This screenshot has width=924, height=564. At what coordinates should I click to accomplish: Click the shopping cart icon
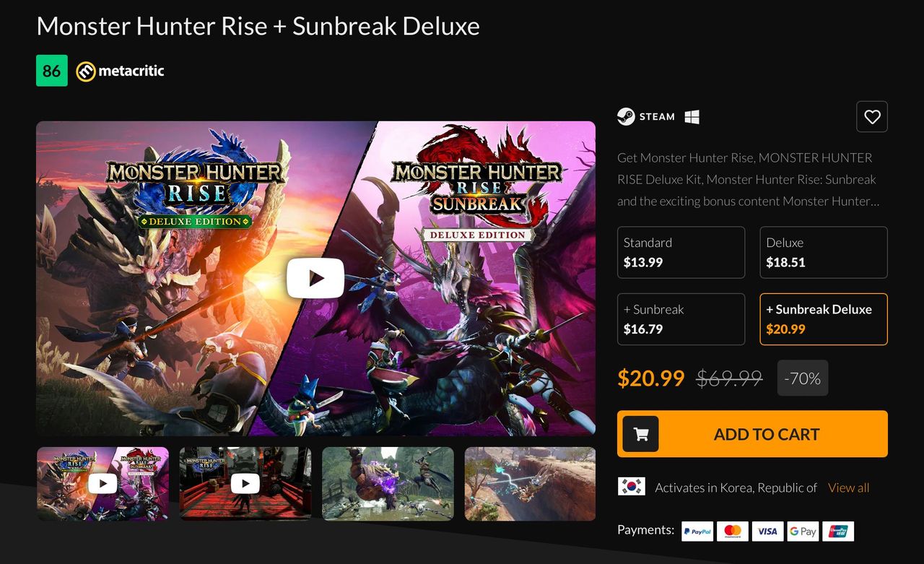tap(640, 434)
